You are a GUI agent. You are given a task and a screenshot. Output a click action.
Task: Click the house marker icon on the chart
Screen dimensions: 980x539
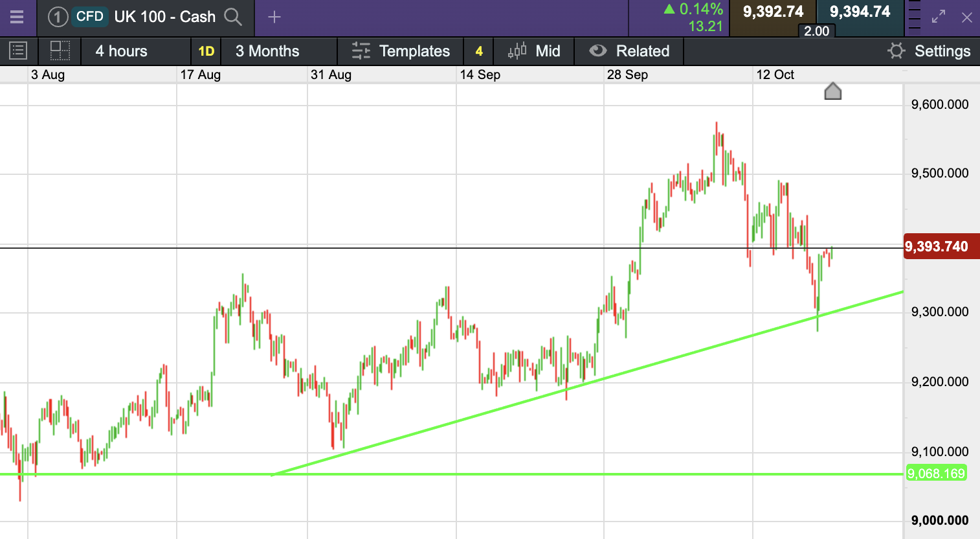pos(833,91)
